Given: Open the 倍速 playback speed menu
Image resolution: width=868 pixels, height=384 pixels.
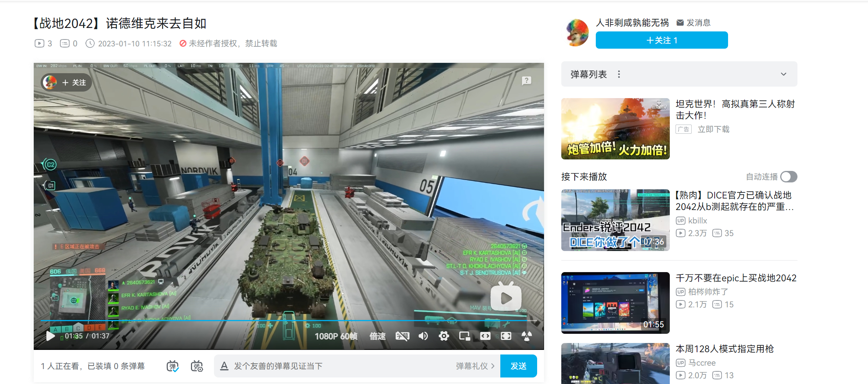Looking at the screenshot, I should [x=378, y=336].
